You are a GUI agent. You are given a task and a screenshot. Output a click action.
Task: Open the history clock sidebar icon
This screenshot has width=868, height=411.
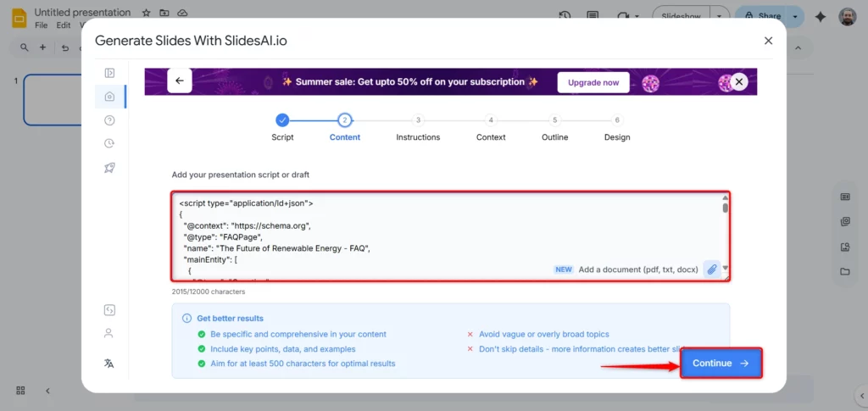[109, 144]
